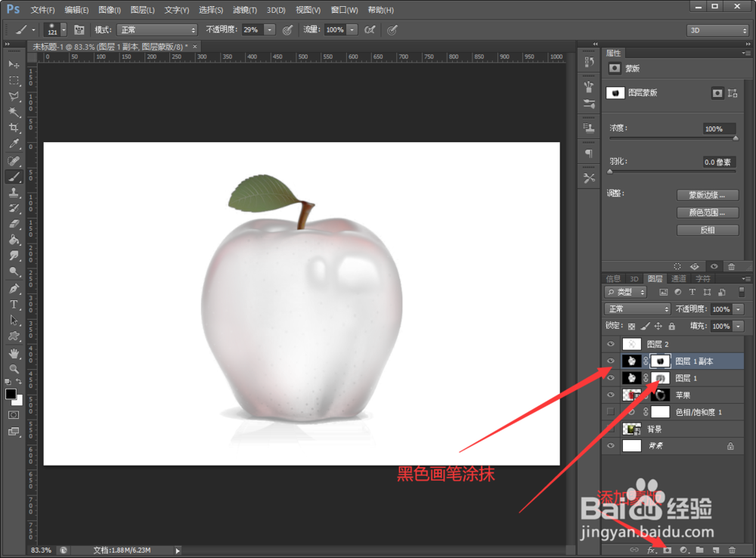Turn layer filtering switch on or off
The height and width of the screenshot is (558, 756).
coord(742,292)
